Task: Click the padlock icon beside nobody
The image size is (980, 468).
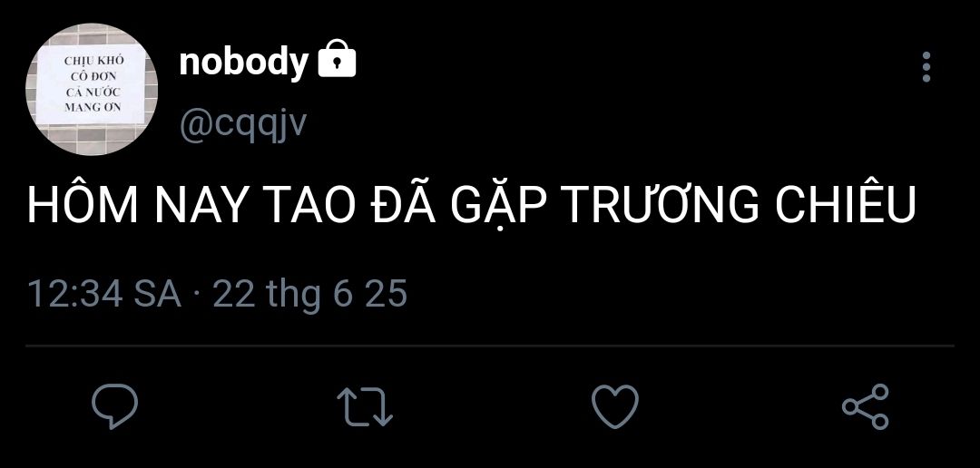Action: [x=337, y=59]
